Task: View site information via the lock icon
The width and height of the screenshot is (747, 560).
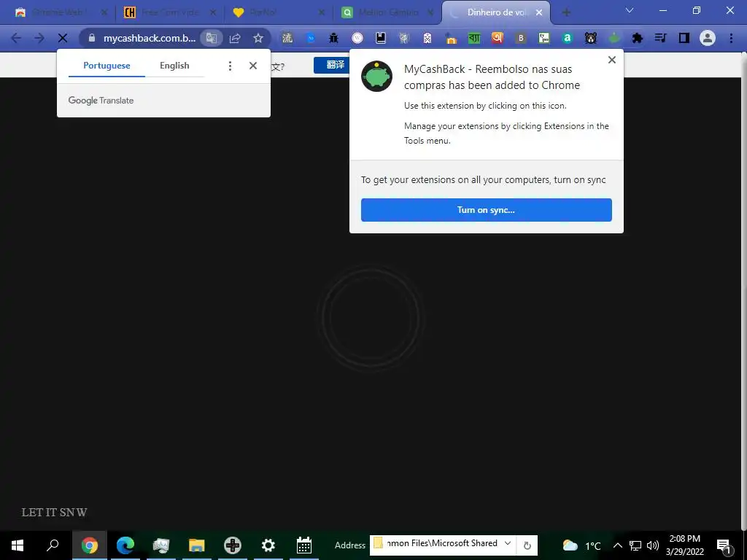Action: (x=92, y=38)
